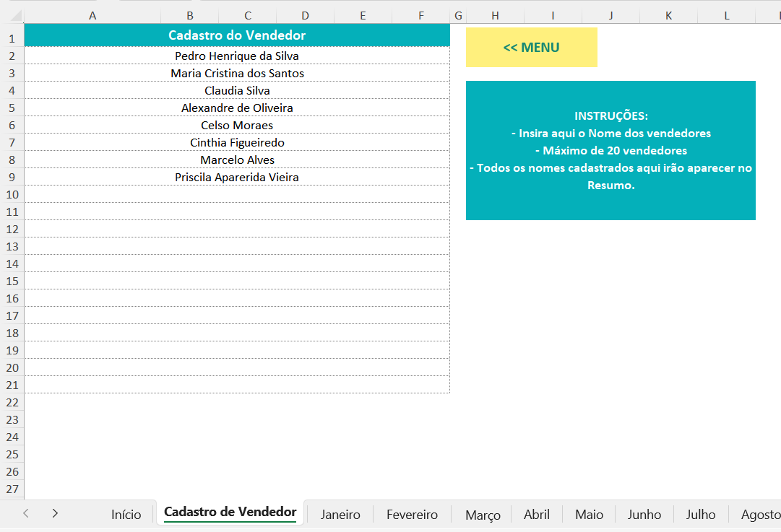
Task: Open the Fevereiro sheet tab
Action: tap(412, 515)
